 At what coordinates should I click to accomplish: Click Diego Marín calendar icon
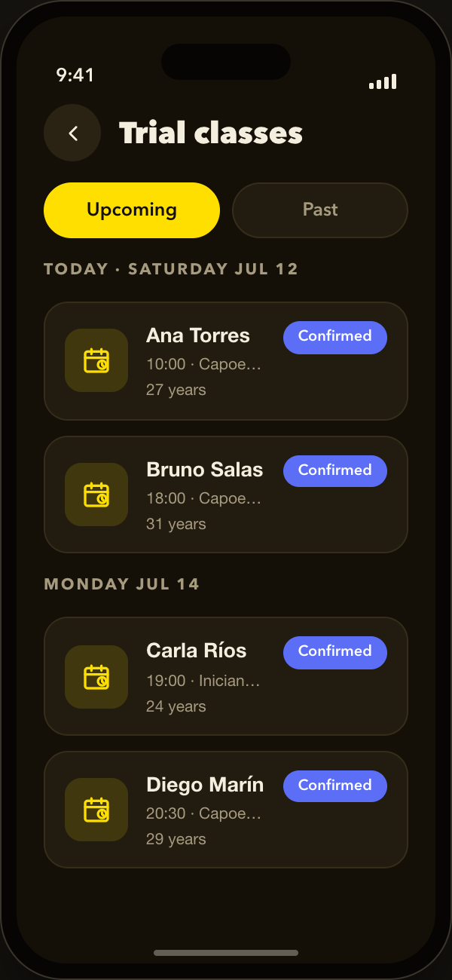(96, 810)
